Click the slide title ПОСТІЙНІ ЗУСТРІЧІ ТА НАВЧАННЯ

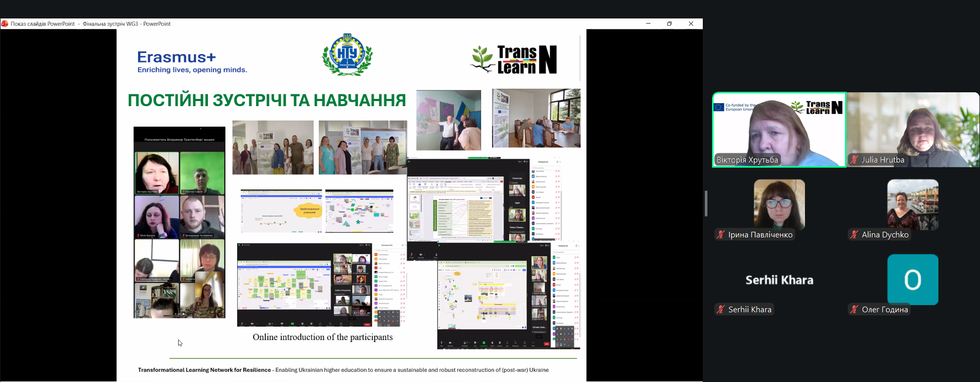click(x=266, y=100)
